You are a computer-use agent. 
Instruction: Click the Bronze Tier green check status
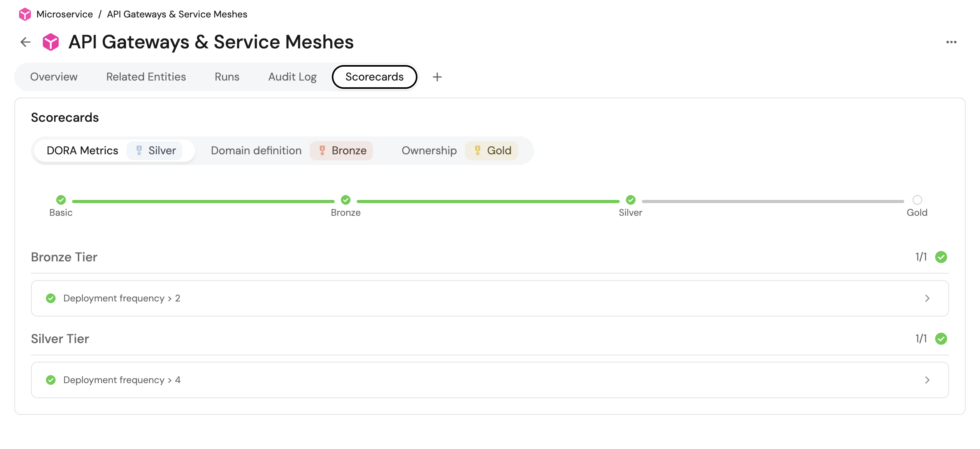[x=941, y=257]
